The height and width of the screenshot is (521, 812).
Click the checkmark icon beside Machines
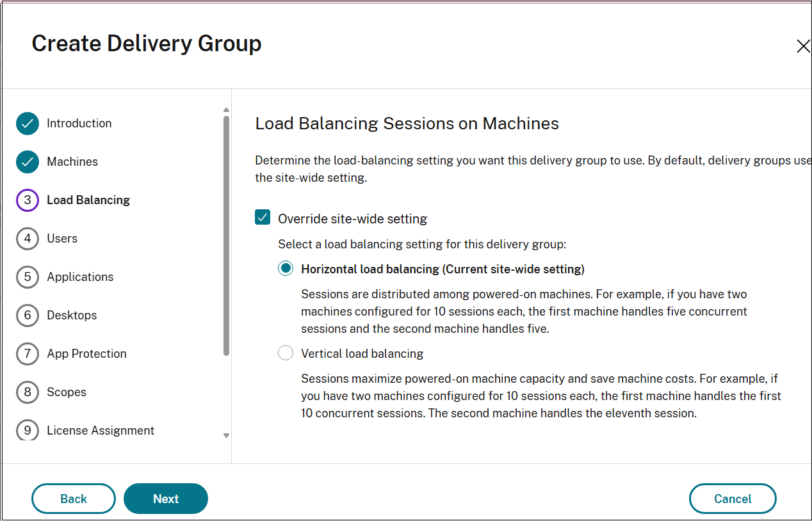tap(27, 161)
